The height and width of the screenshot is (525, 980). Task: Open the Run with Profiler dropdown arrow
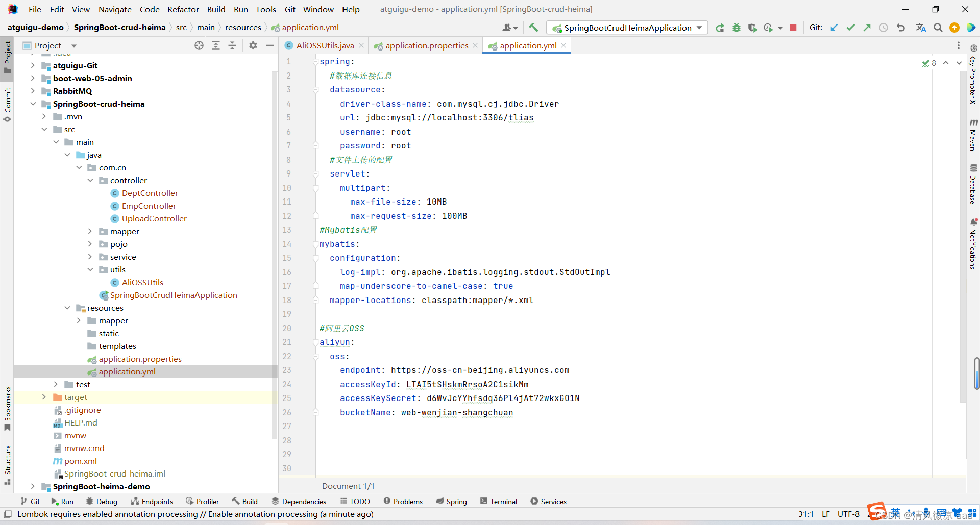780,28
